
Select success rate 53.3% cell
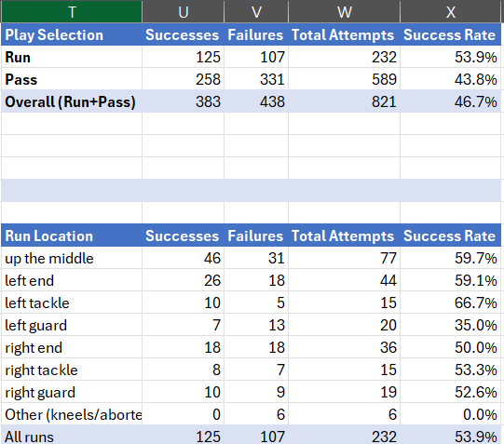(x=451, y=370)
